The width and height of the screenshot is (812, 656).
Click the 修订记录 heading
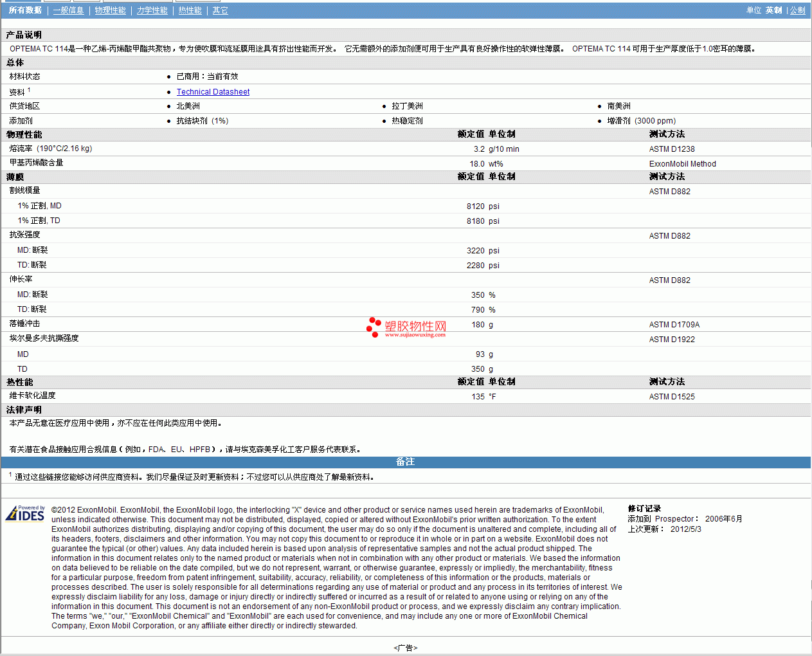[644, 509]
